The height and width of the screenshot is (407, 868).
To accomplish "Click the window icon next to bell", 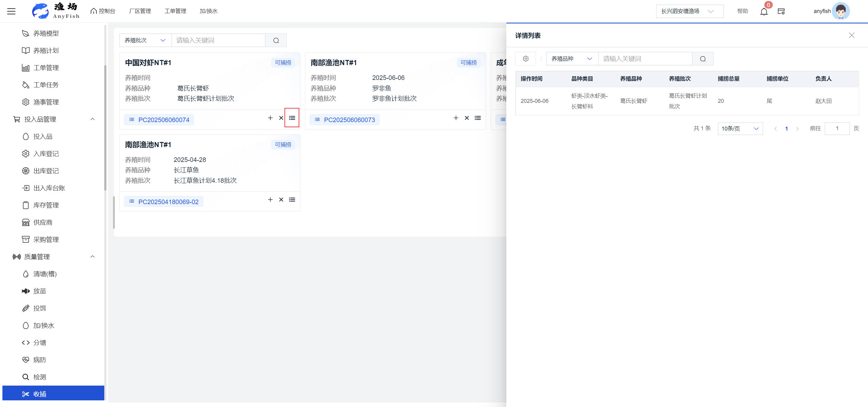I will (x=781, y=11).
